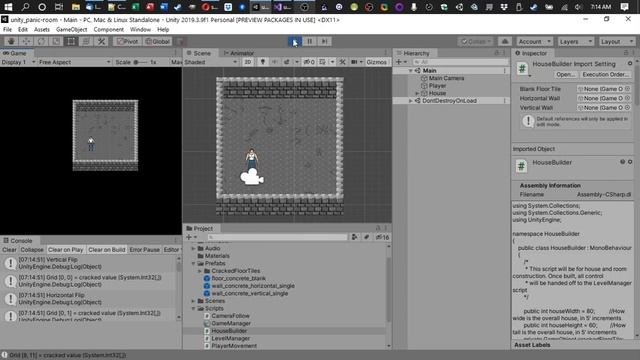Open the Layout dropdown
The height and width of the screenshot is (360, 640).
[x=617, y=42]
